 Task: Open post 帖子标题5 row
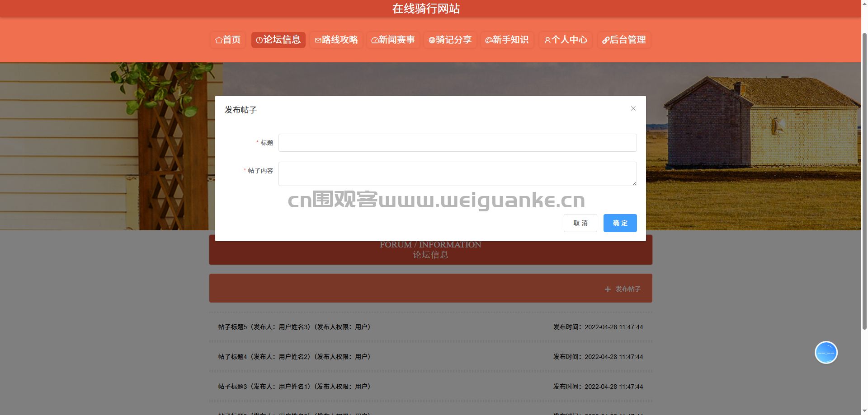tap(430, 327)
